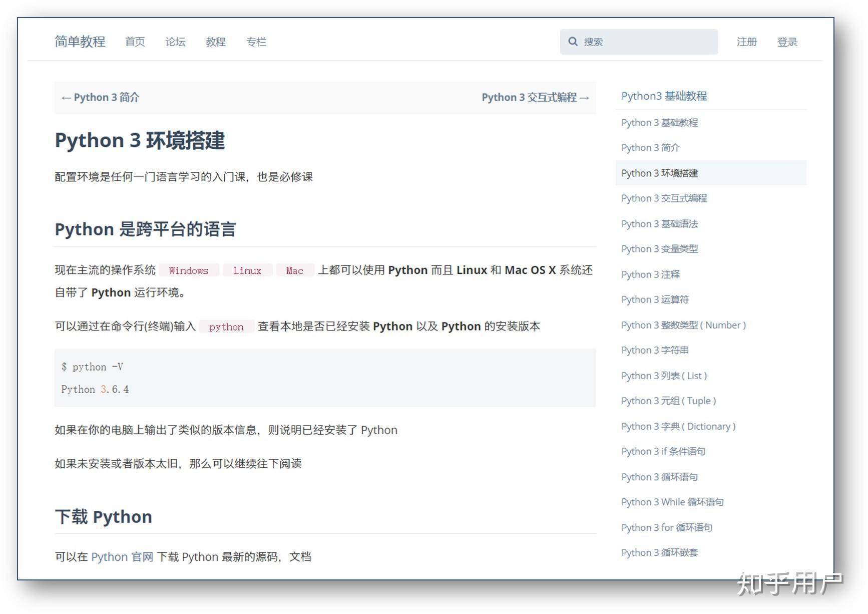The height and width of the screenshot is (614, 868).
Task: Open the 专栏 navigation item
Action: click(256, 42)
